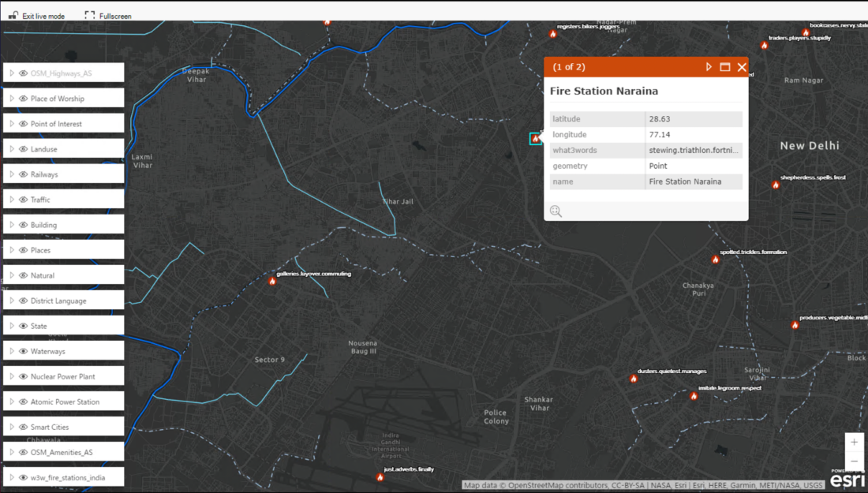Click the New Delhi map label

[810, 145]
